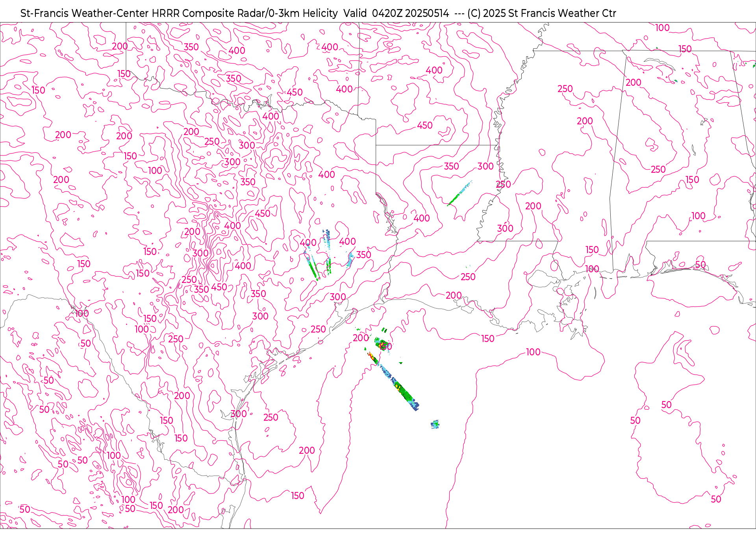The height and width of the screenshot is (551, 756).
Task: Click the 'St-Francis Weather-Center' title text
Action: (x=85, y=13)
